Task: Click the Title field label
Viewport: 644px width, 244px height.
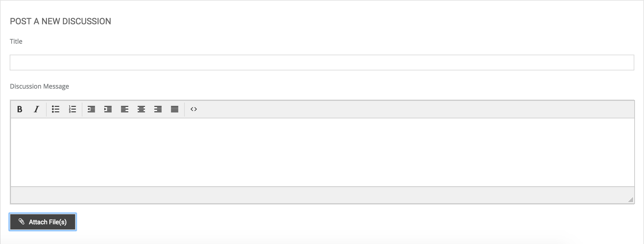Action: 16,41
